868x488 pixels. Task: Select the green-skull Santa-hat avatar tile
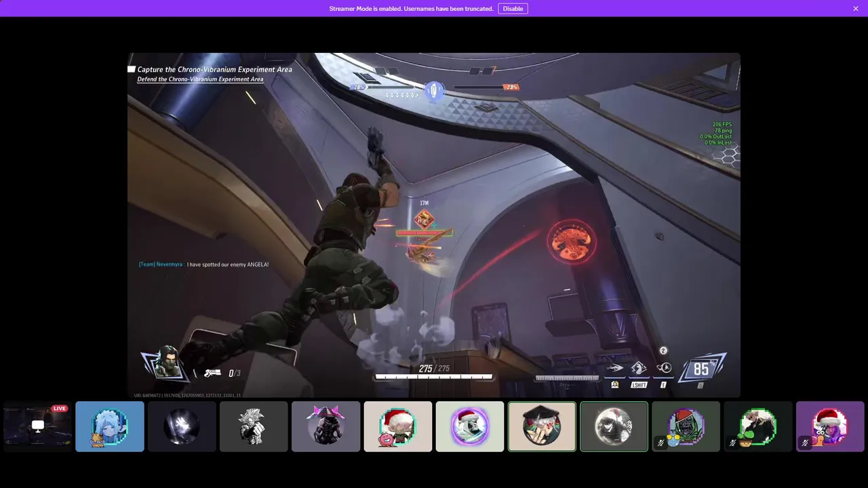tap(686, 426)
